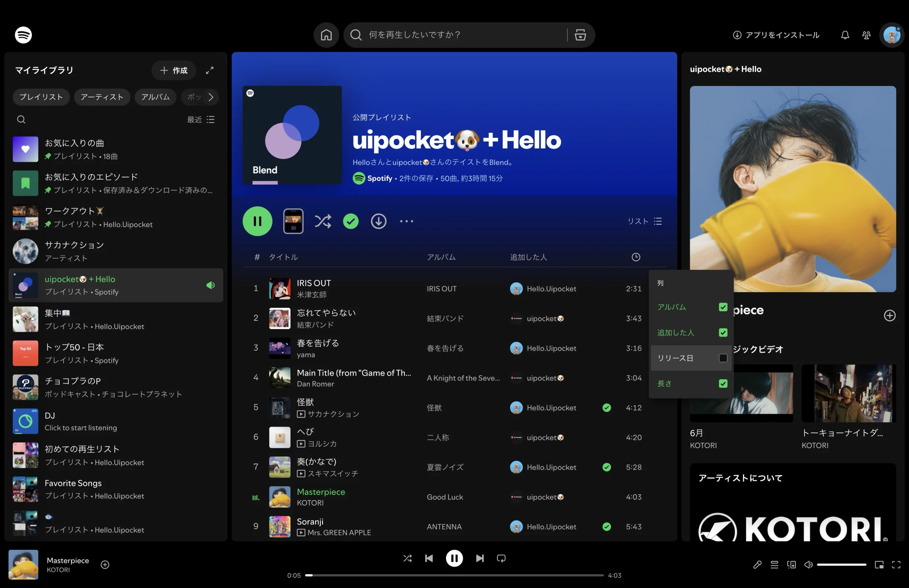
Task: Click アプリをインストール
Action: (776, 35)
